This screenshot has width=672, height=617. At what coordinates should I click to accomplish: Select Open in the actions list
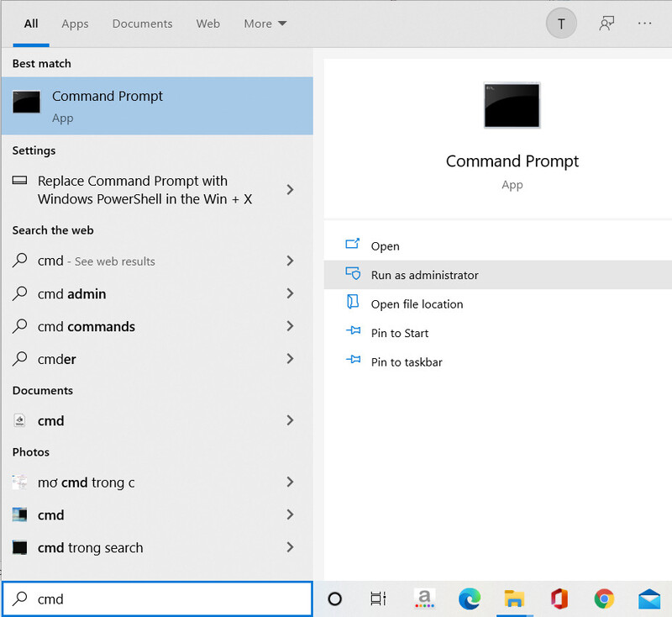[497, 246]
